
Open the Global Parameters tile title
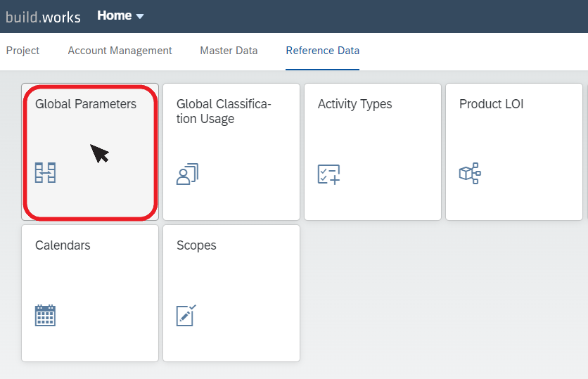pyautogui.click(x=86, y=104)
